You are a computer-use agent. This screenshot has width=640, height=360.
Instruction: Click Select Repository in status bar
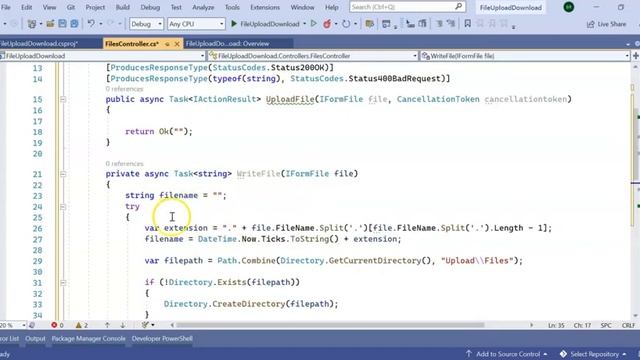(593, 354)
